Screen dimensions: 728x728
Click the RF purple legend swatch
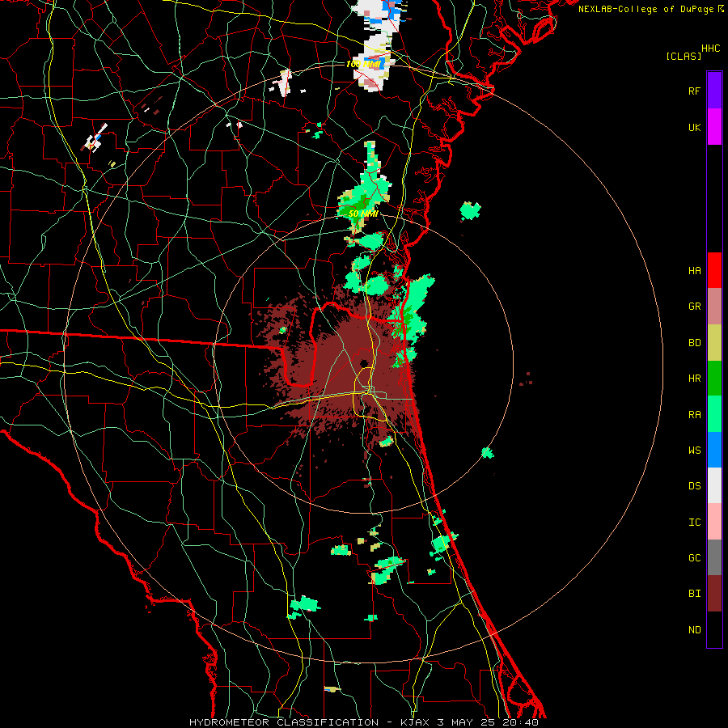(714, 91)
